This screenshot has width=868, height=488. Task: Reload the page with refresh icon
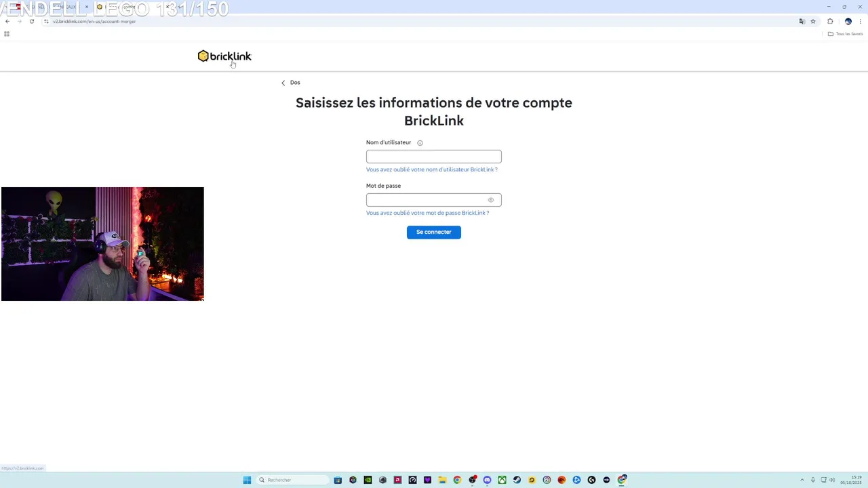click(x=31, y=21)
